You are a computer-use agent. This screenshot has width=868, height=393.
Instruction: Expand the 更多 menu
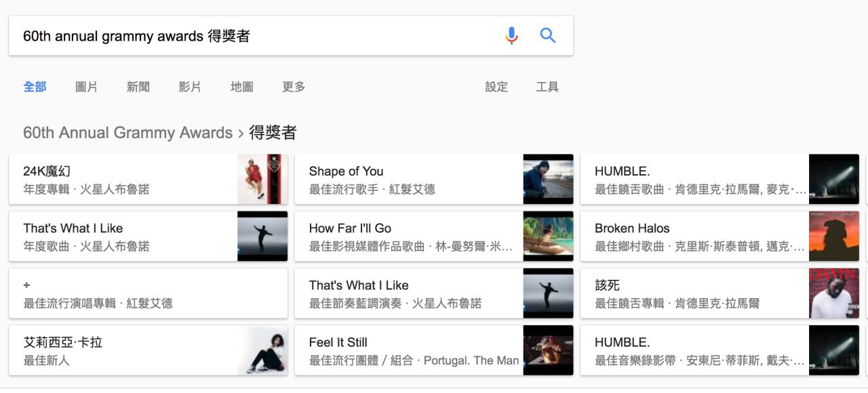tap(294, 87)
